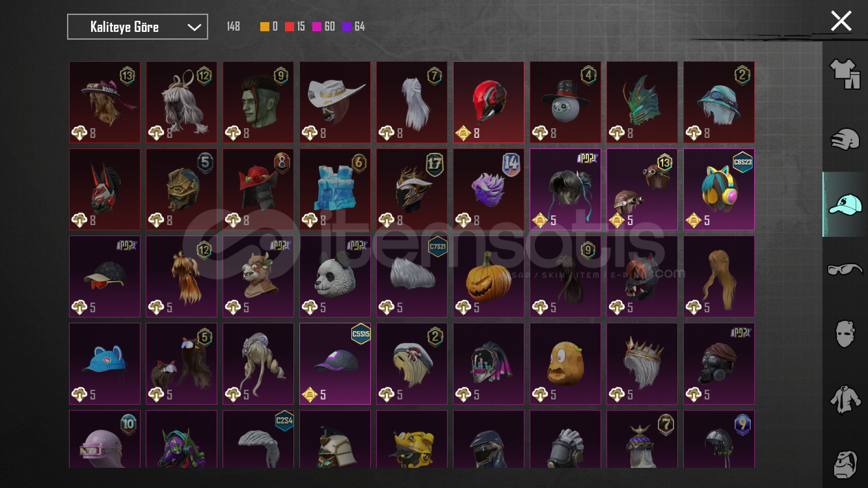Select the C5S15 black cap item
Screen dimensions: 868x488
point(335,364)
